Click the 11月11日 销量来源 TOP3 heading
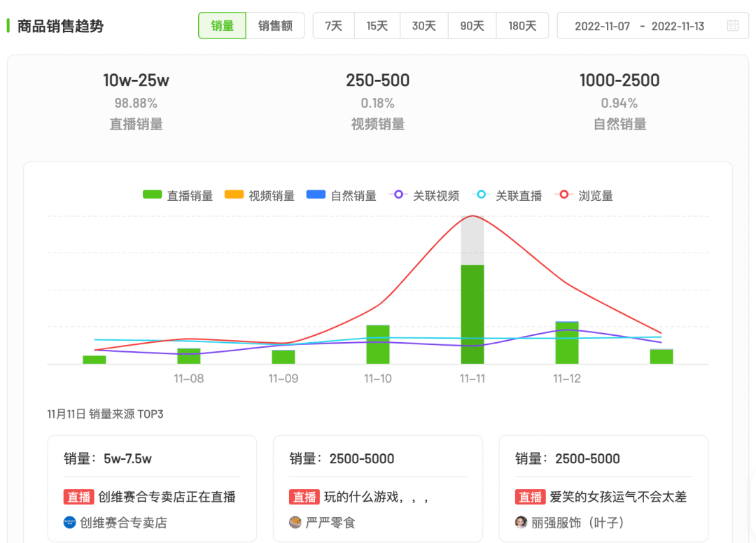 point(105,414)
